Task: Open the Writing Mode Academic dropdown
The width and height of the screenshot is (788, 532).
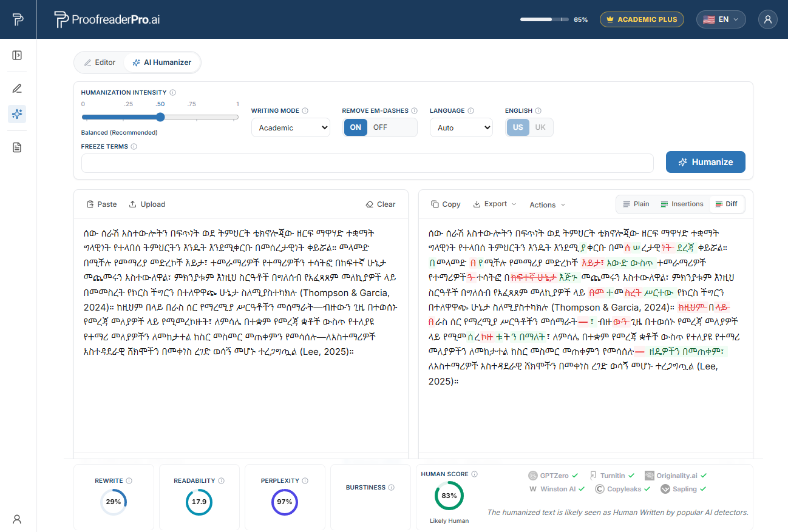Action: 291,127
